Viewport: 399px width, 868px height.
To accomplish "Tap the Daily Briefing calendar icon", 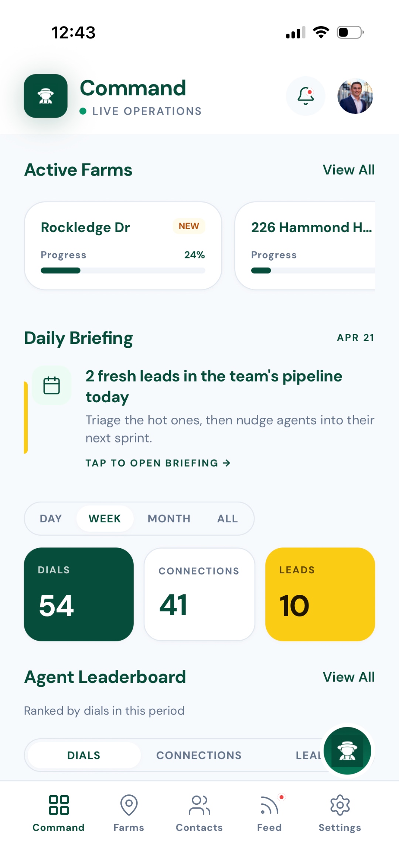I will tap(52, 386).
